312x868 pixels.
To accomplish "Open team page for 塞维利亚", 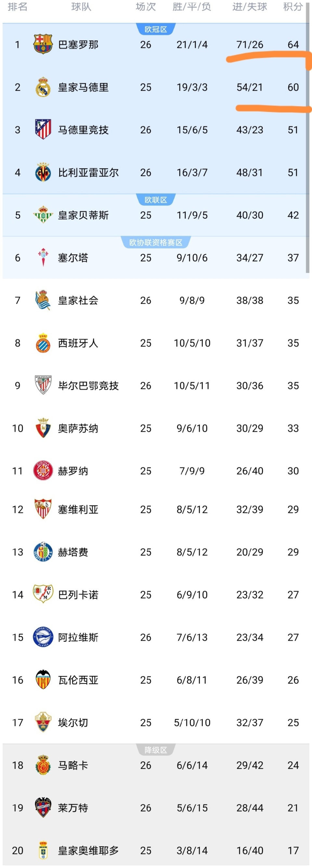I will click(78, 509).
